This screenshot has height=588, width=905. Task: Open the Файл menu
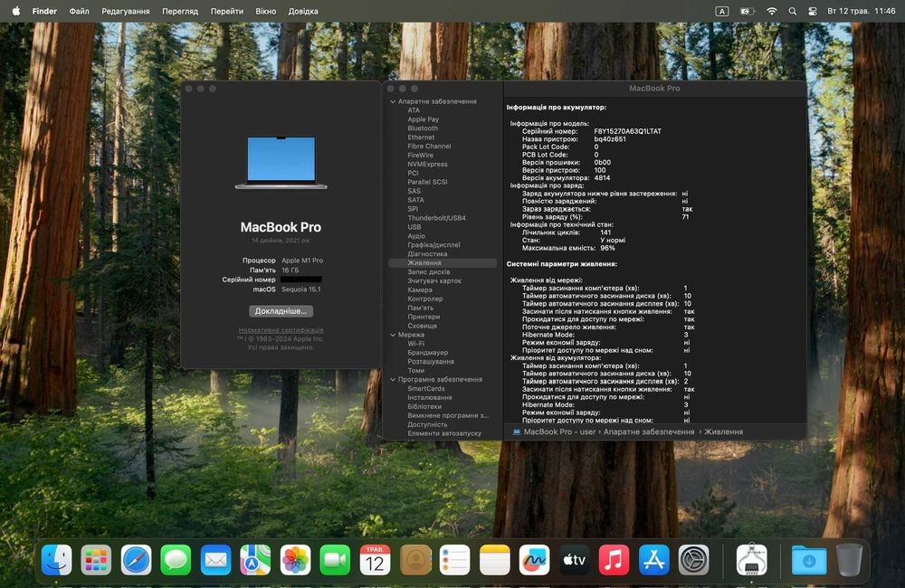[79, 11]
